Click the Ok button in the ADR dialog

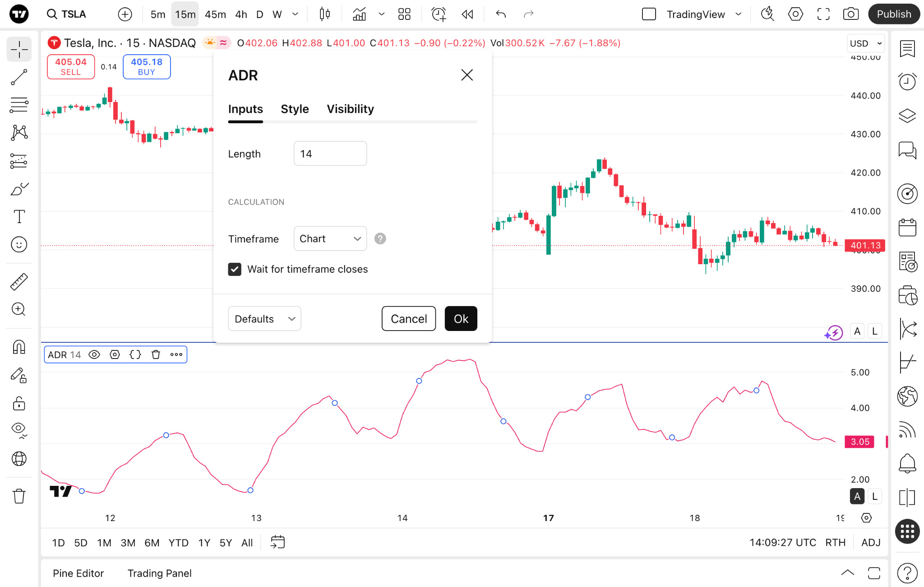(461, 319)
